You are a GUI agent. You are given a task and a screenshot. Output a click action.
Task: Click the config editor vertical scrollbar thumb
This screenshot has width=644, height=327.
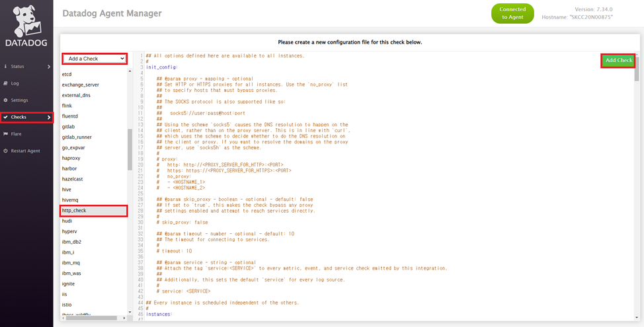point(637,67)
